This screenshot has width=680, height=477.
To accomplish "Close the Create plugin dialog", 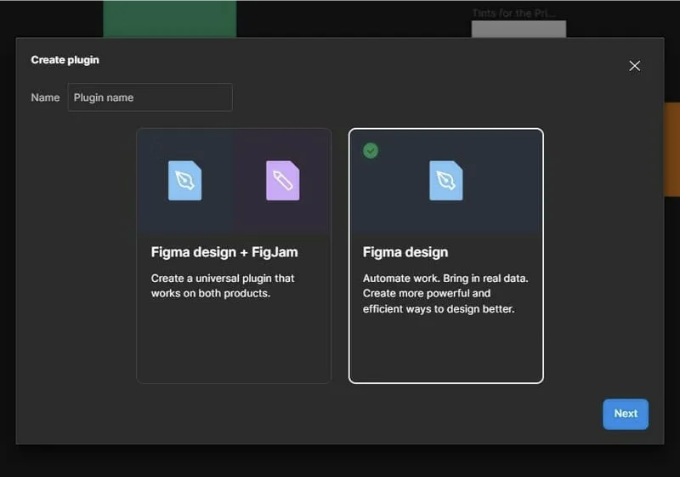I will point(634,66).
